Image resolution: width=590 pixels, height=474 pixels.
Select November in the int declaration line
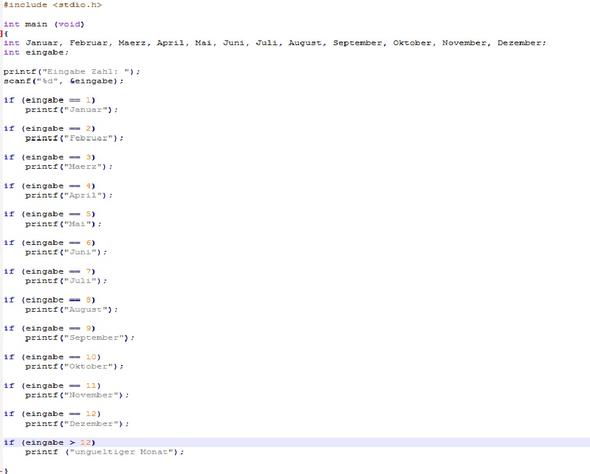[464, 43]
